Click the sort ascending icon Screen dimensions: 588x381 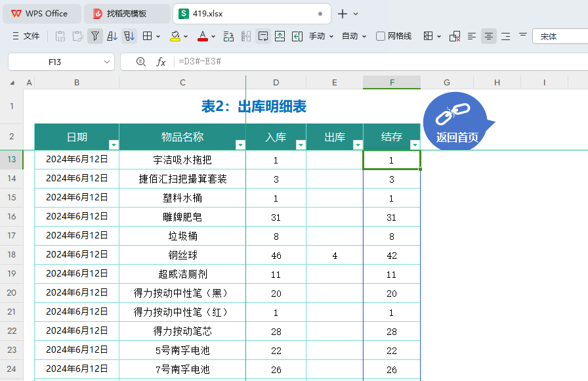[x=112, y=36]
